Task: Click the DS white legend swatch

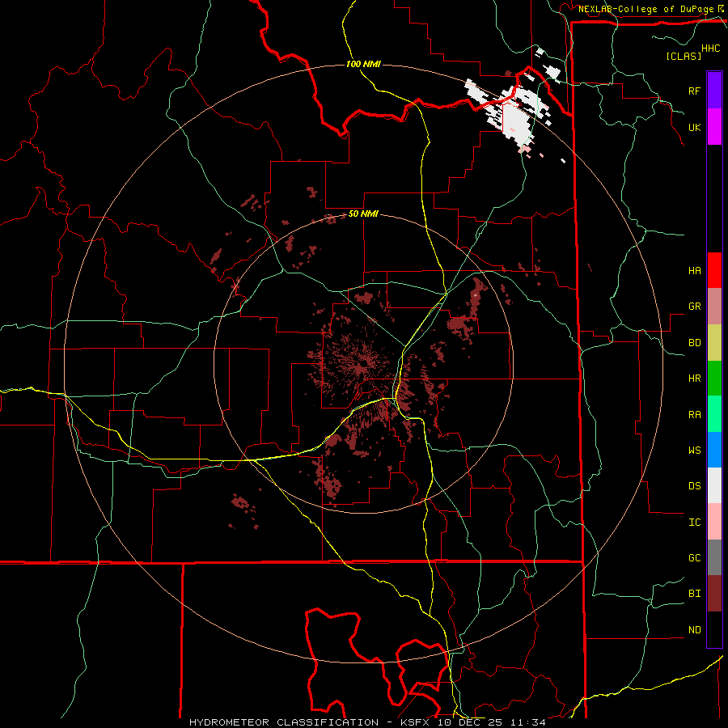Action: [x=714, y=485]
